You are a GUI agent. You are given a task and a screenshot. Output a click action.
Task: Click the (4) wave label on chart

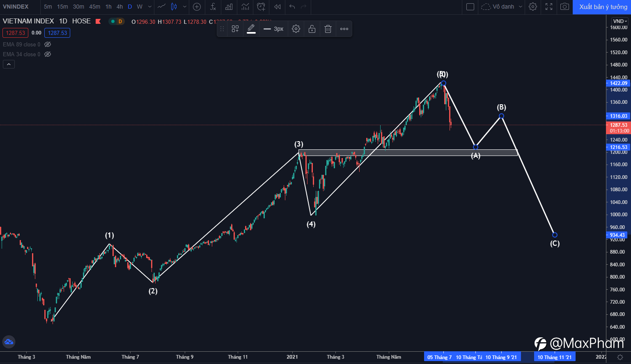(311, 224)
